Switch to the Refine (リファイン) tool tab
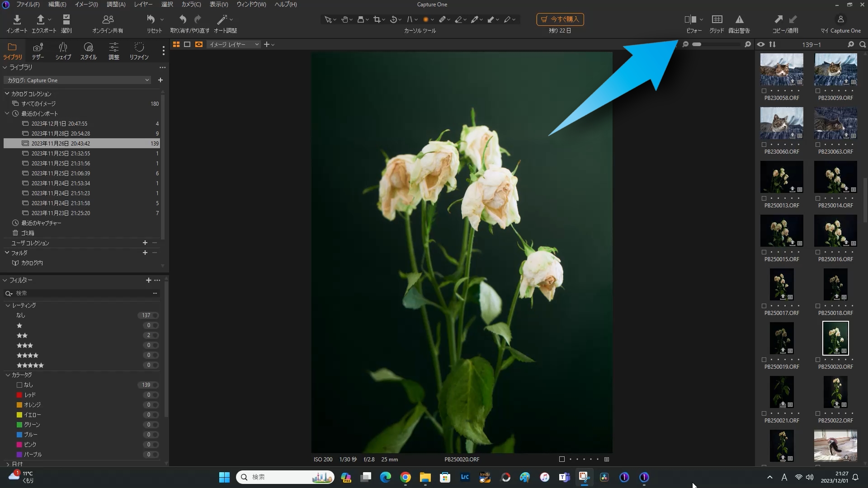This screenshot has width=868, height=488. click(x=139, y=51)
